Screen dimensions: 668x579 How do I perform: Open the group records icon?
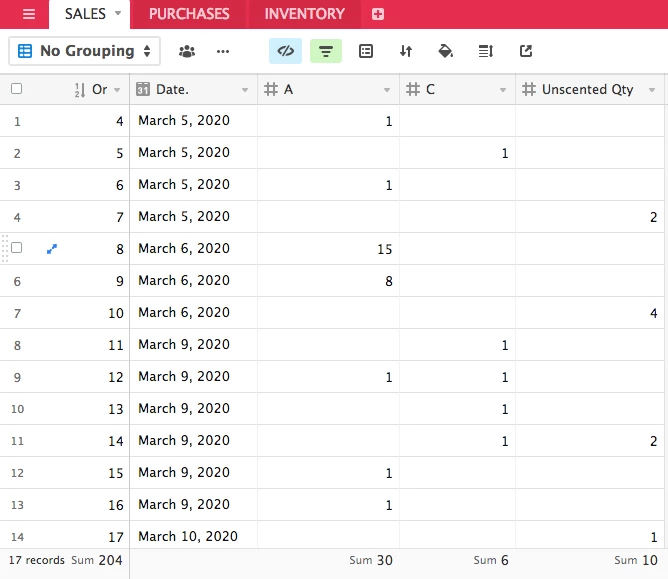tap(366, 51)
